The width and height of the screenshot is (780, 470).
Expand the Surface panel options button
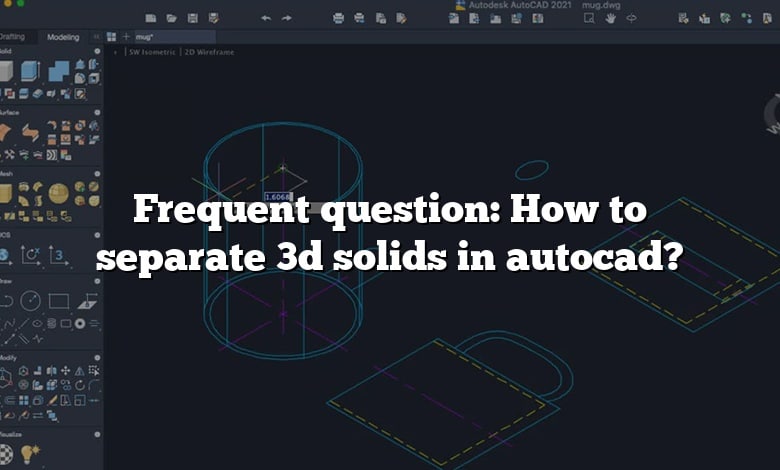97,112
